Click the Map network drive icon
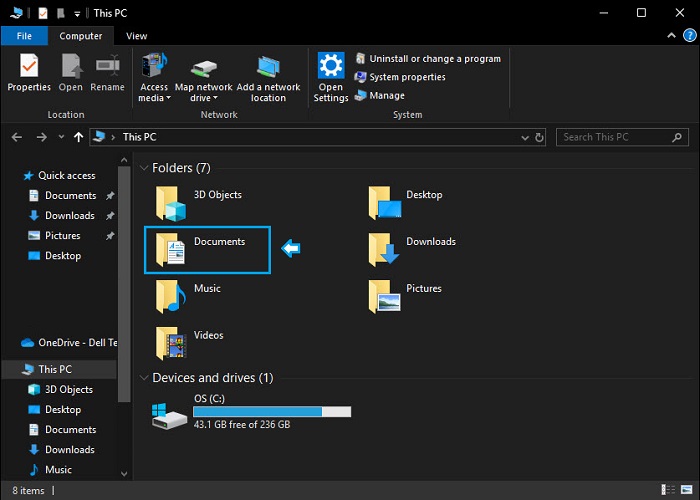The image size is (700, 500). coord(203,68)
